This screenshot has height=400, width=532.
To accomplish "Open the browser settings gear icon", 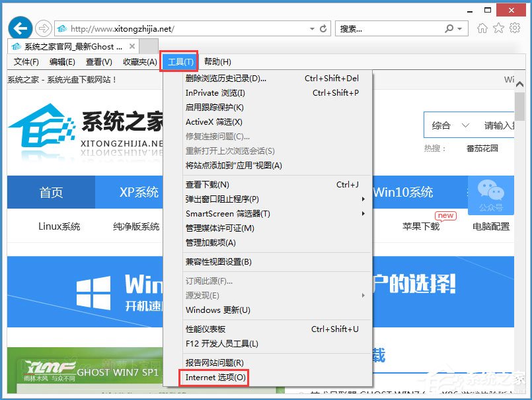I will coord(516,28).
